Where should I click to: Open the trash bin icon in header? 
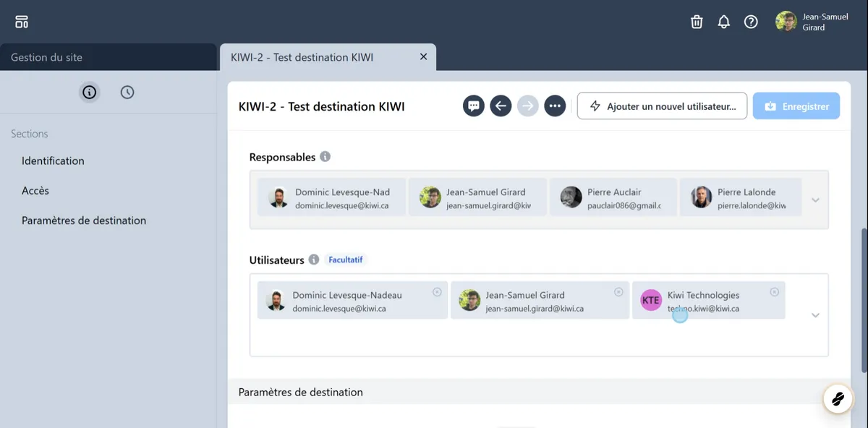click(697, 22)
